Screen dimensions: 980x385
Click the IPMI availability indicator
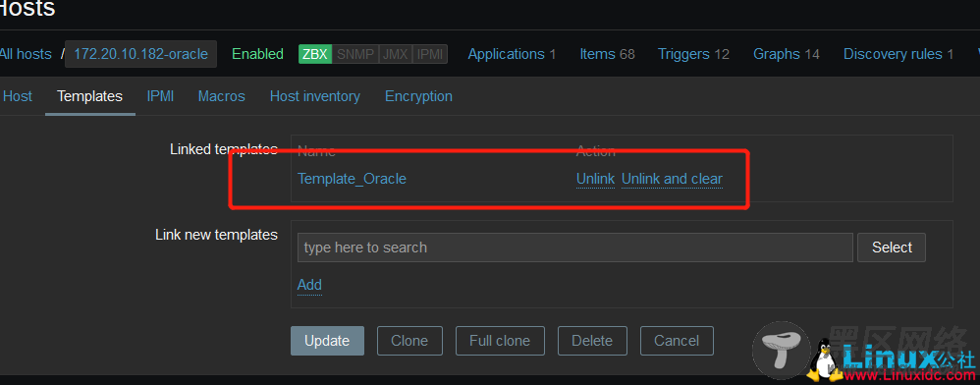click(430, 54)
